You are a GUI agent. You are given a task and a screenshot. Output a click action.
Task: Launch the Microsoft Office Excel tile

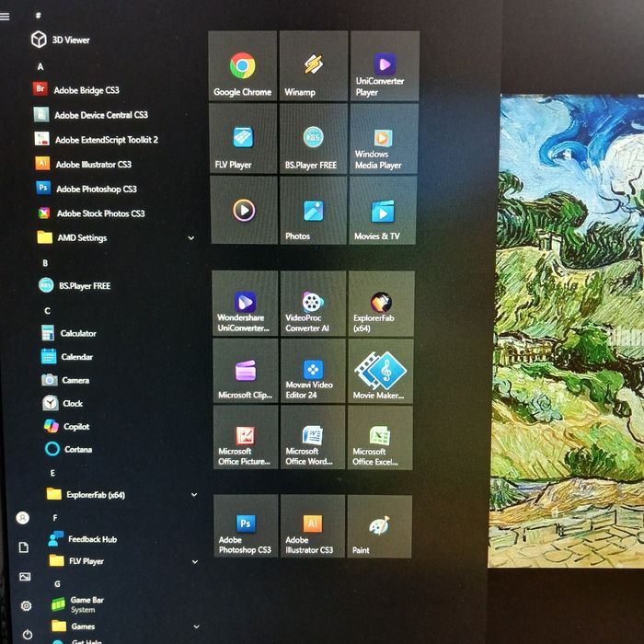[380, 437]
